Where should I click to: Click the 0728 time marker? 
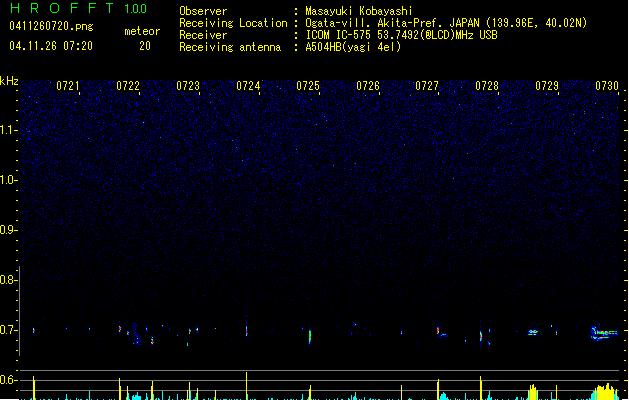(487, 86)
